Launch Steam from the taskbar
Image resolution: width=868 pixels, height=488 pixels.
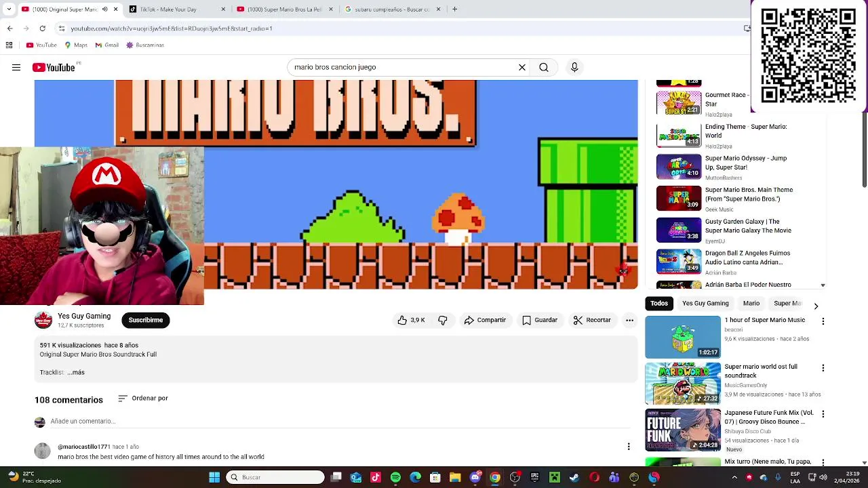coord(574,477)
